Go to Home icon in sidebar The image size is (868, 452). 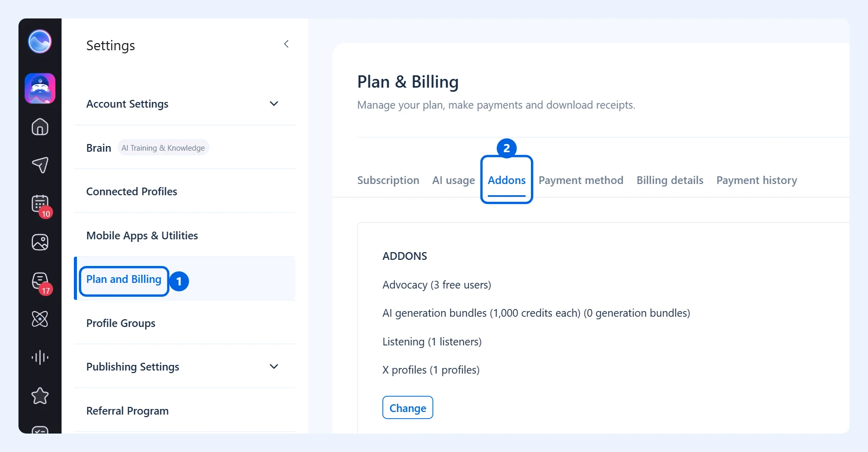(40, 127)
